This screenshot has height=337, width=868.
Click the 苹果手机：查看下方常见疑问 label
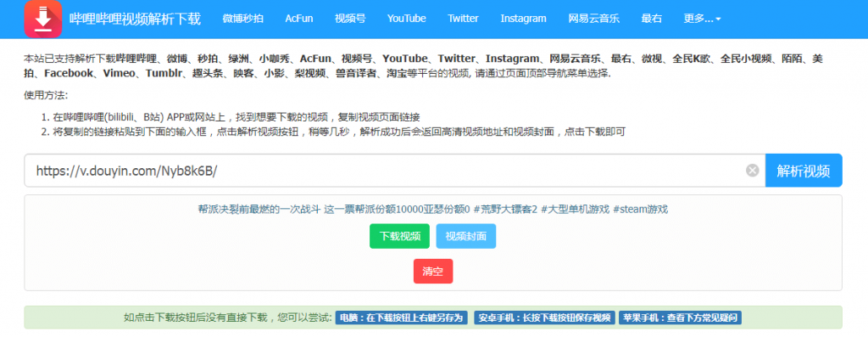point(681,317)
